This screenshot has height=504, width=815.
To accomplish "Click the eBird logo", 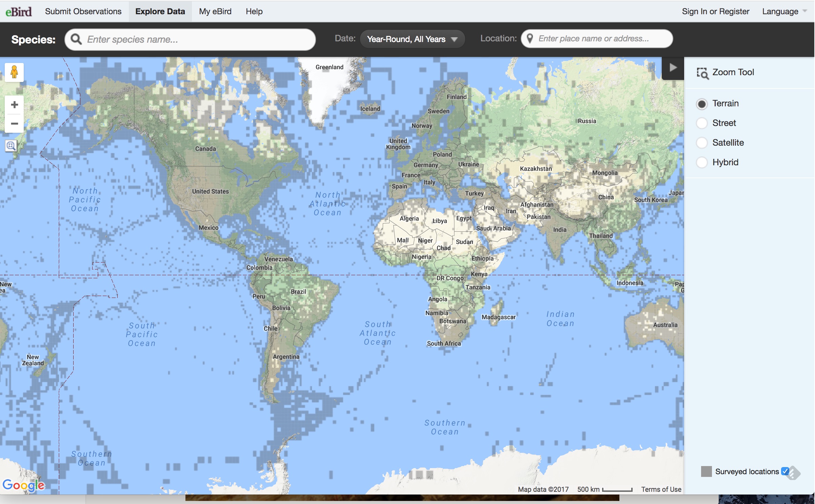I will [x=19, y=12].
